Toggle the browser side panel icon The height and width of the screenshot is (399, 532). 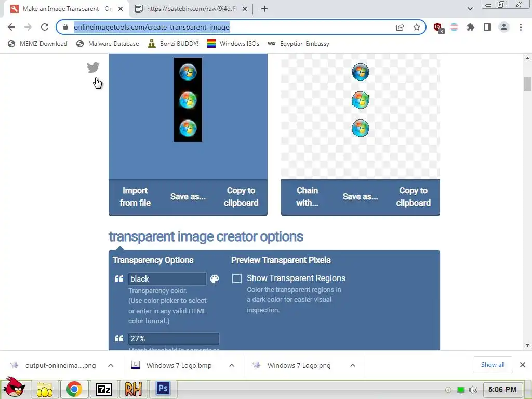click(487, 27)
